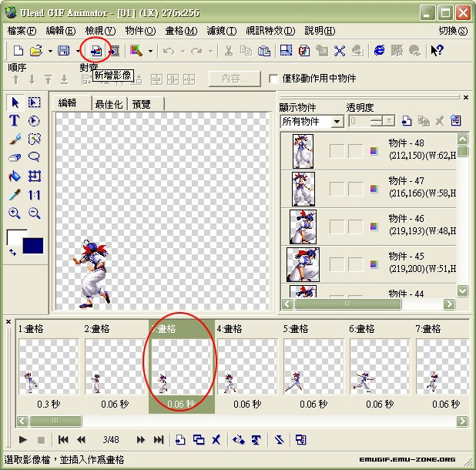Click the object list scroll down arrow
Viewport: 476px width, 470px height.
462,291
